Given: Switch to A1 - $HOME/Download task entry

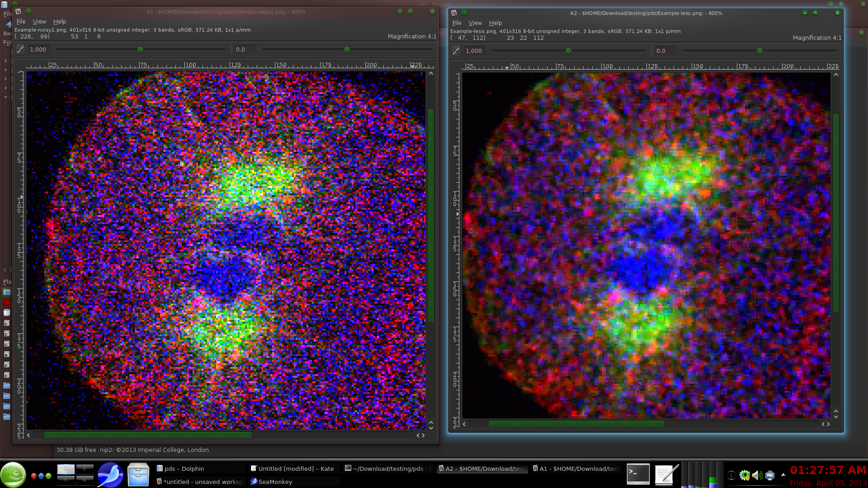Looking at the screenshot, I should 576,469.
